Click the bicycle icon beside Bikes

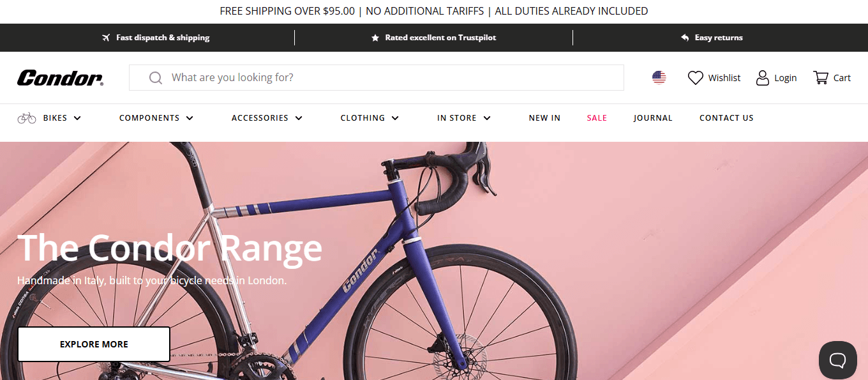pyautogui.click(x=27, y=118)
